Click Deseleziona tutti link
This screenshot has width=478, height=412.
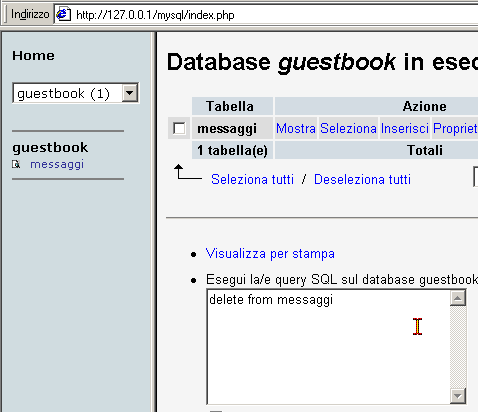coord(362,179)
